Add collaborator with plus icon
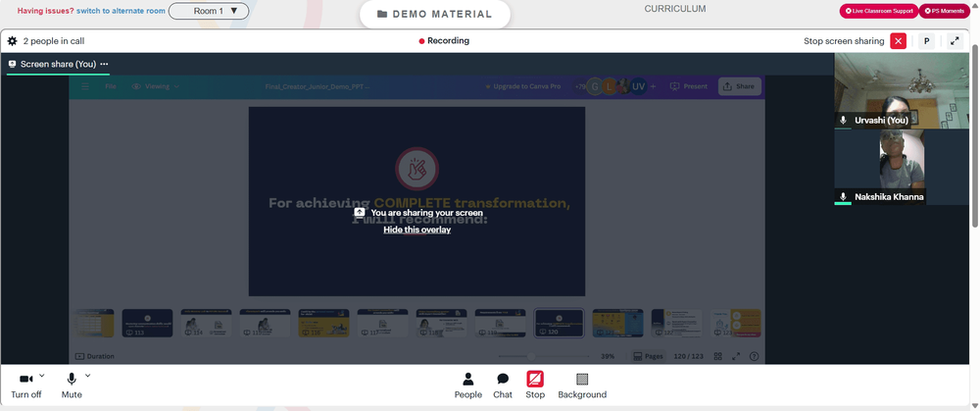980x411 pixels. tap(654, 86)
